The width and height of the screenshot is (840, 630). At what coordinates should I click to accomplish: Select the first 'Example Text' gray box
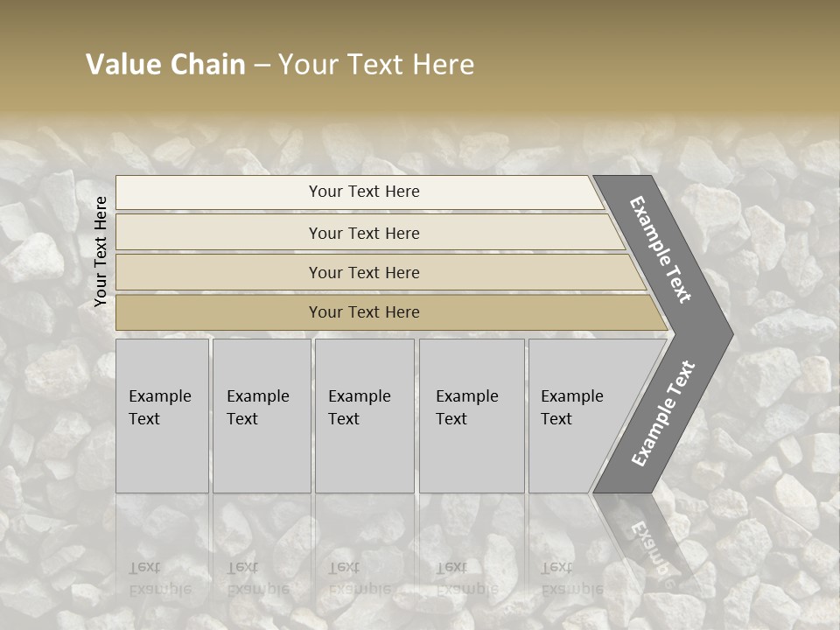tap(161, 415)
